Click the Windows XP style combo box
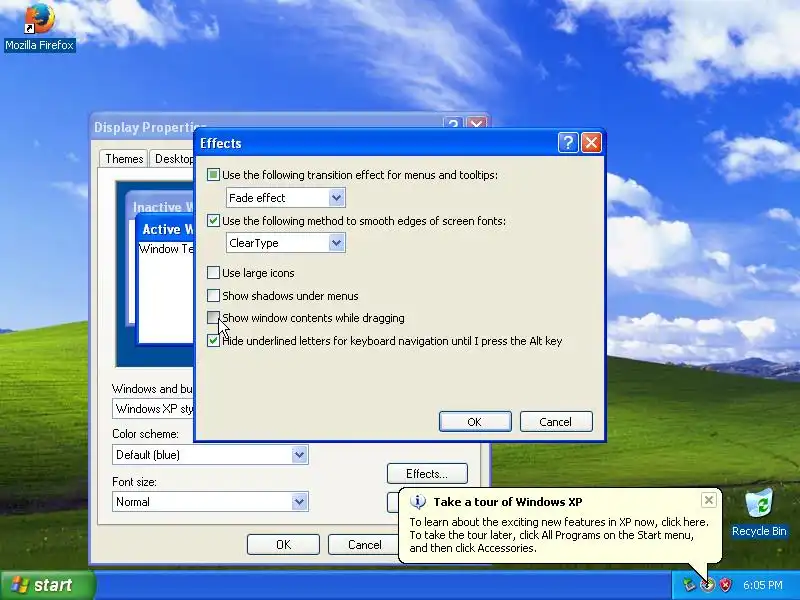The width and height of the screenshot is (800, 600). (x=153, y=409)
